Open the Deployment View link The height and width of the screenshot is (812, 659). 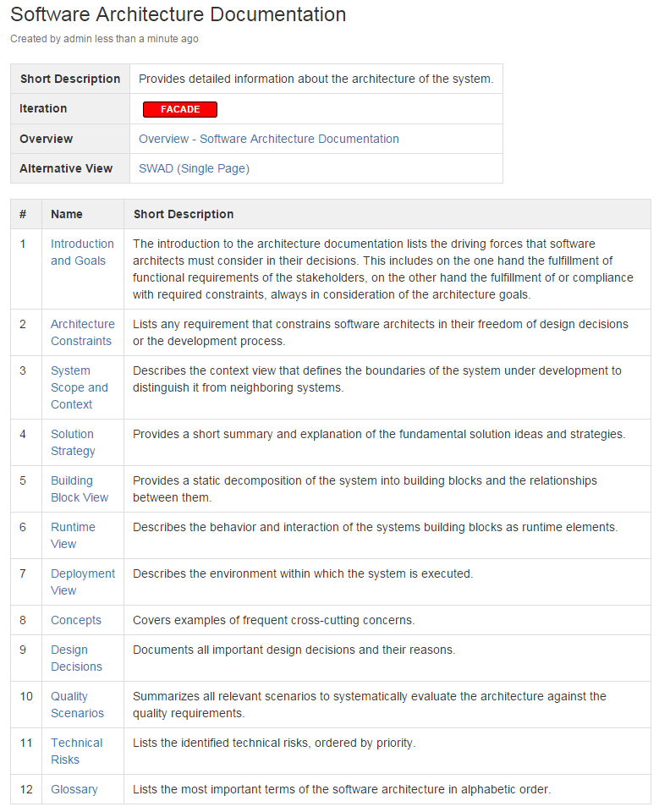click(x=82, y=582)
